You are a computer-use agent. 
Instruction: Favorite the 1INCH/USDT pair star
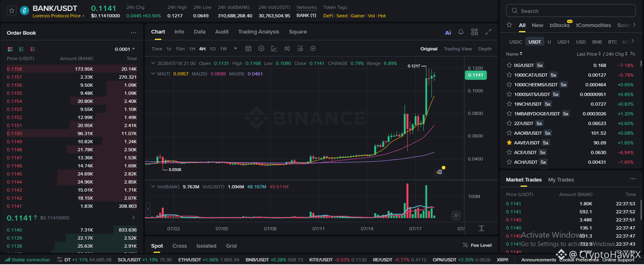coord(509,104)
